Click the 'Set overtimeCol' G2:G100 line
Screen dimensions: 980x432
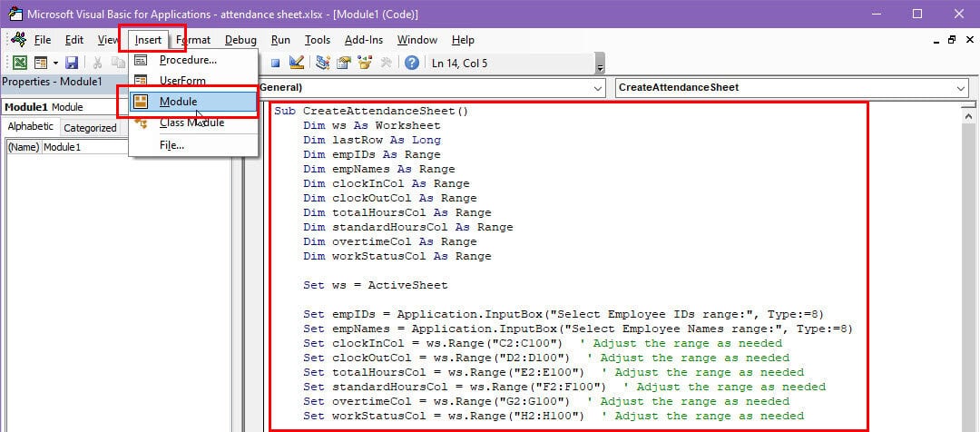546,401
